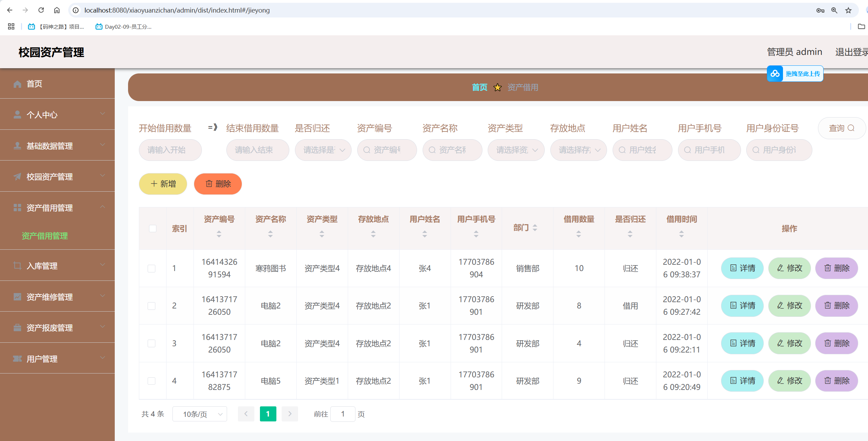Click the 资产维修管理 chart icon
Screen dimensions: 868x441
17,297
